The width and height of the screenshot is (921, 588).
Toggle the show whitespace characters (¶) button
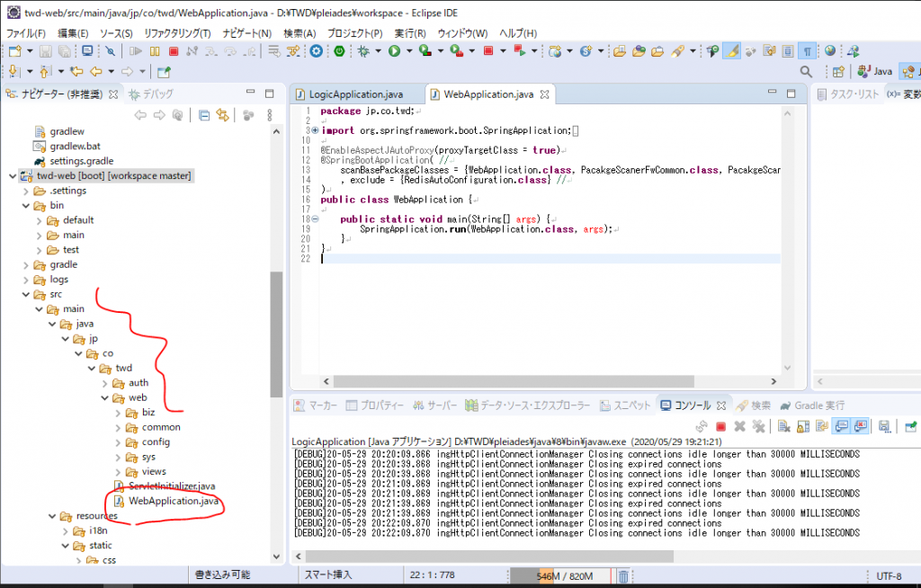pos(807,51)
